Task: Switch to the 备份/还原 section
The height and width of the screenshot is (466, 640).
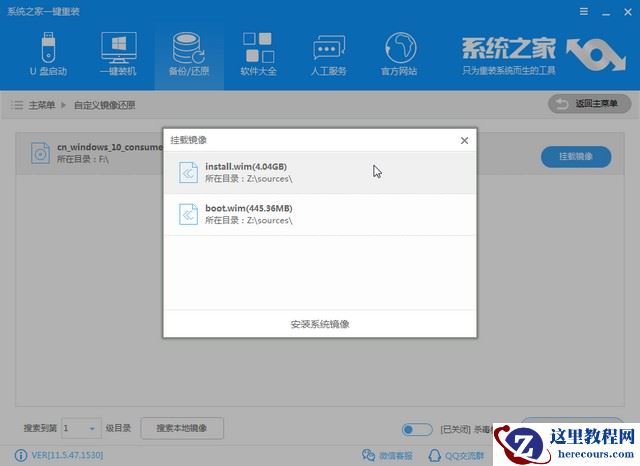Action: [189, 55]
